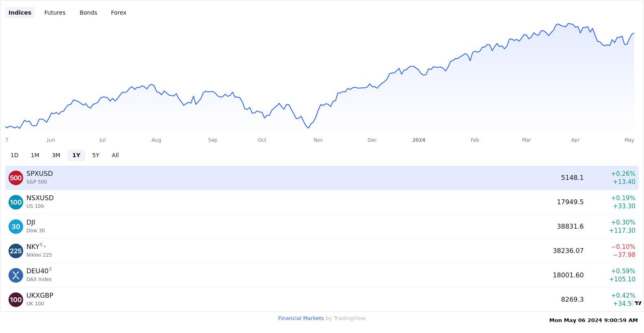Click the November low point on chart

point(309,128)
